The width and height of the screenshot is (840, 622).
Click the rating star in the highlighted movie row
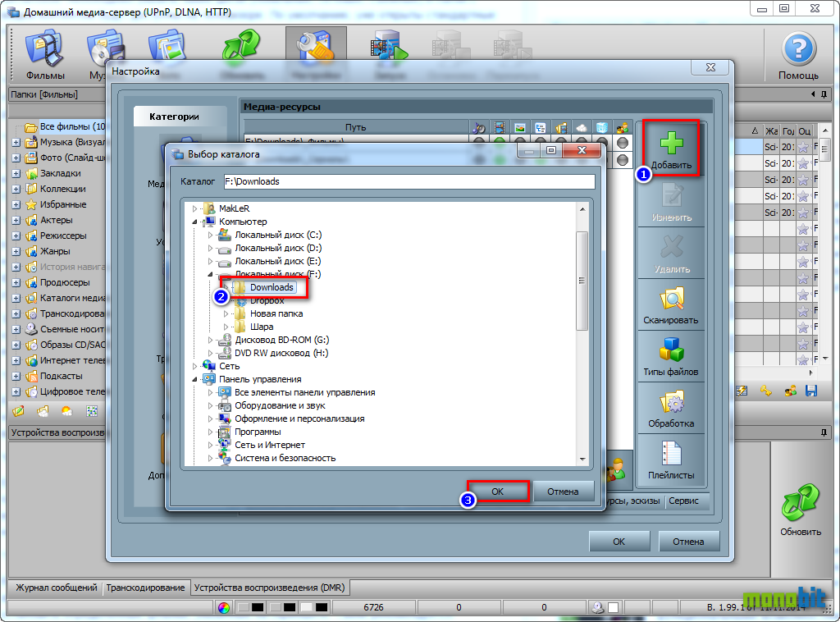pyautogui.click(x=802, y=147)
